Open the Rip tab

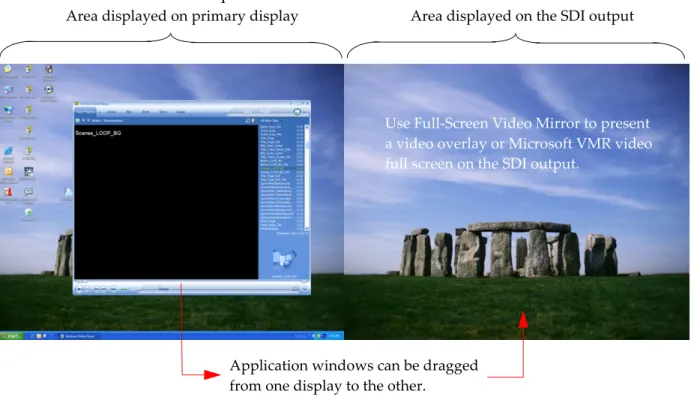click(x=128, y=112)
